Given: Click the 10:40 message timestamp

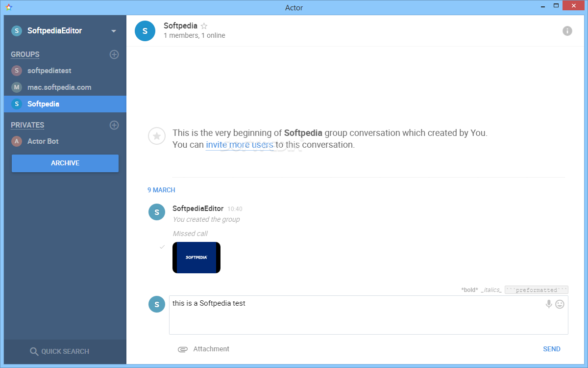Looking at the screenshot, I should click(x=235, y=209).
